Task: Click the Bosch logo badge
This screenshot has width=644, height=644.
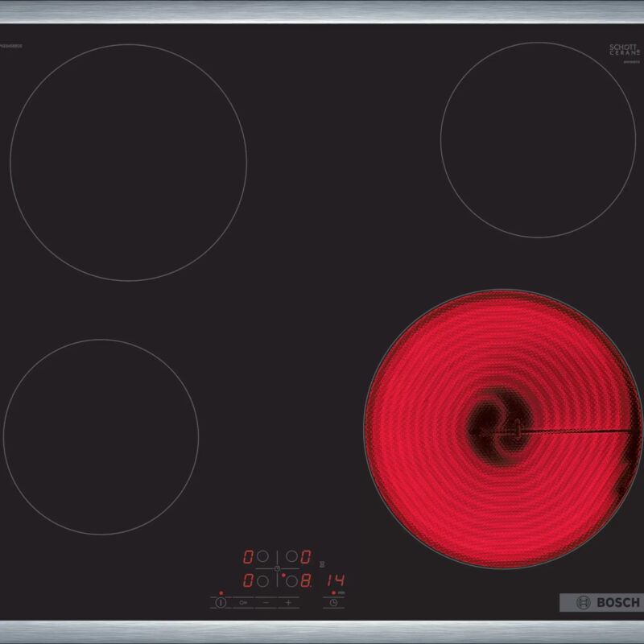Action: pyautogui.click(x=601, y=602)
